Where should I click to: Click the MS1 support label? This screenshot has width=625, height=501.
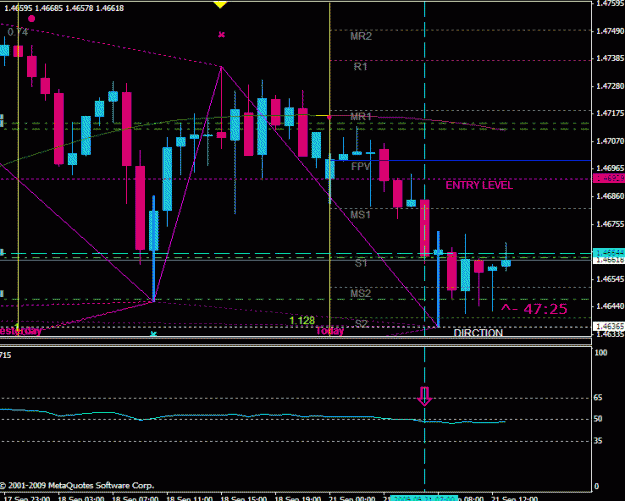pos(360,215)
